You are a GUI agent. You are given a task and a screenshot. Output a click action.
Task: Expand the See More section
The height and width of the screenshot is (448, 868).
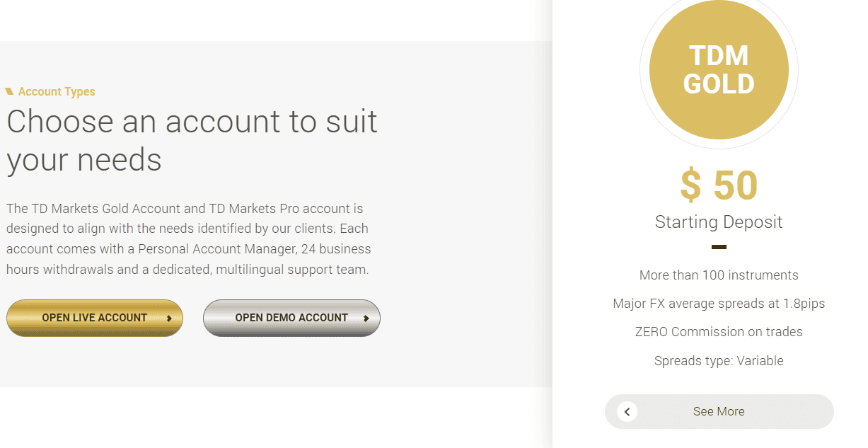pyautogui.click(x=718, y=411)
